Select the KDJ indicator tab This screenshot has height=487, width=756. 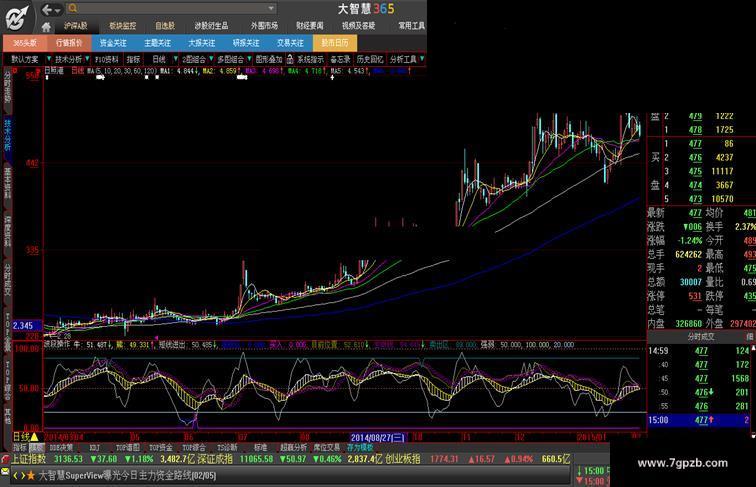tap(94, 448)
